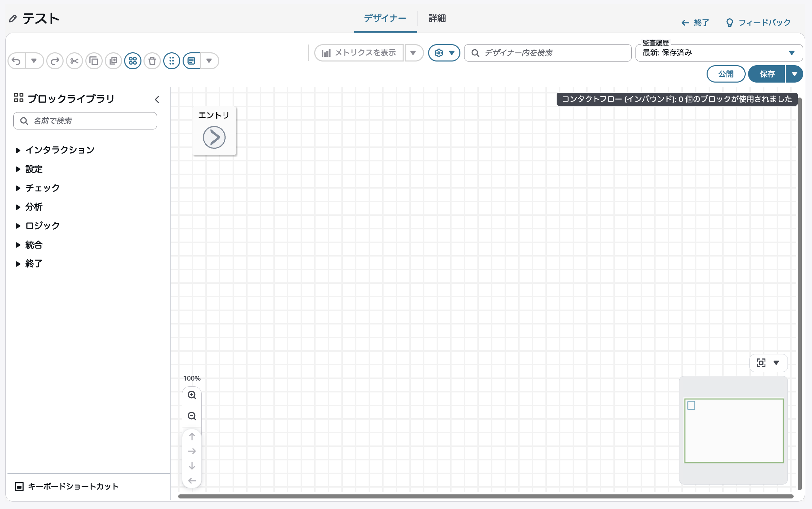Switch to the 詳細 tab

click(x=437, y=18)
